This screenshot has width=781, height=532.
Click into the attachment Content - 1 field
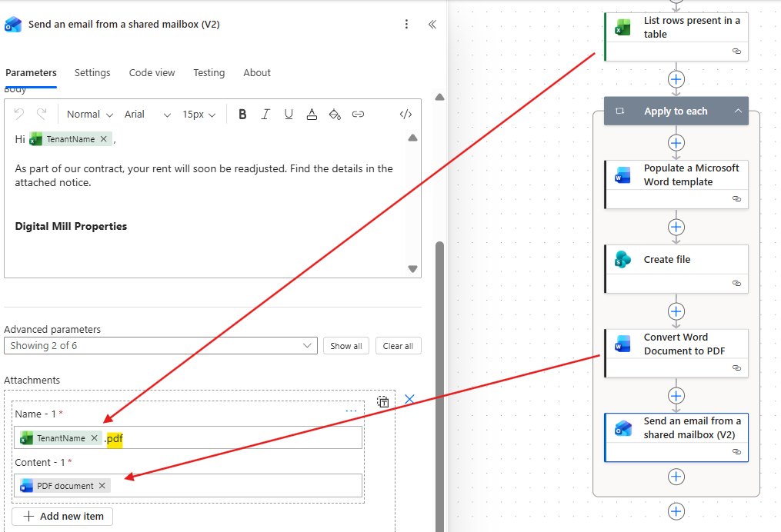pyautogui.click(x=188, y=486)
